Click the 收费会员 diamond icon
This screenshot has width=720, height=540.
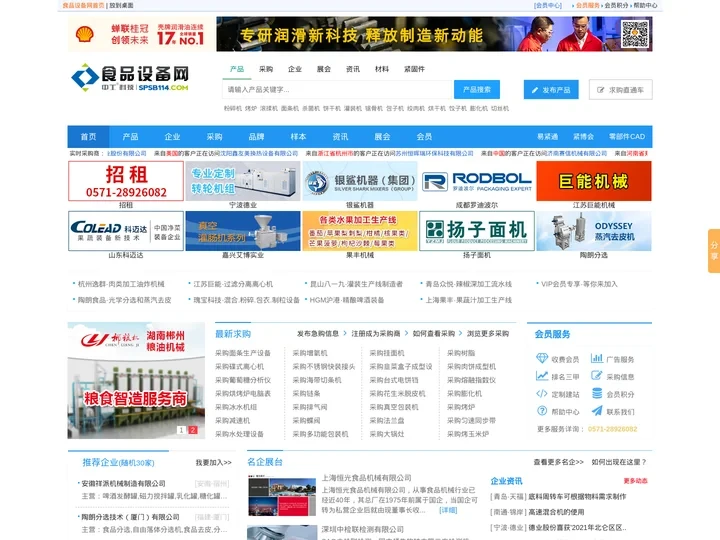point(542,358)
